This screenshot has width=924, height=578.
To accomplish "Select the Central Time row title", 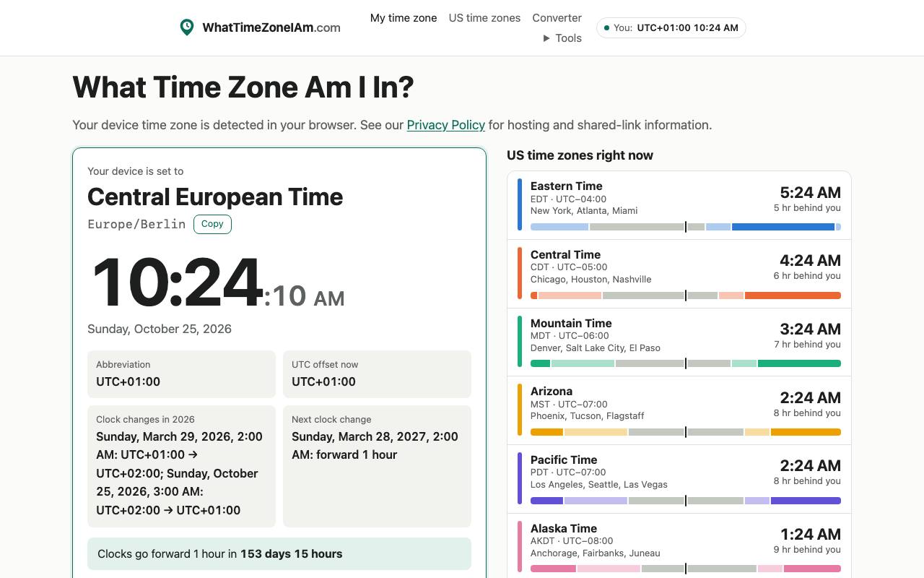I will [565, 254].
